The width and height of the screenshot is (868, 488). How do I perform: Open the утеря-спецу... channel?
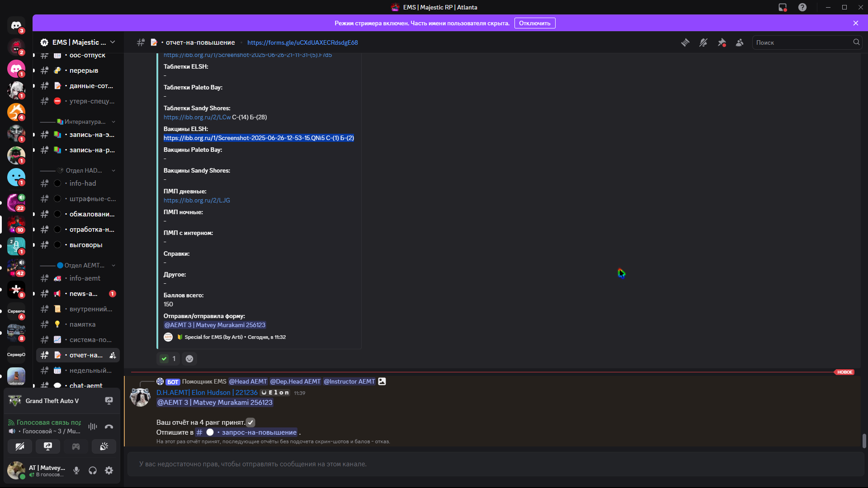click(78, 101)
